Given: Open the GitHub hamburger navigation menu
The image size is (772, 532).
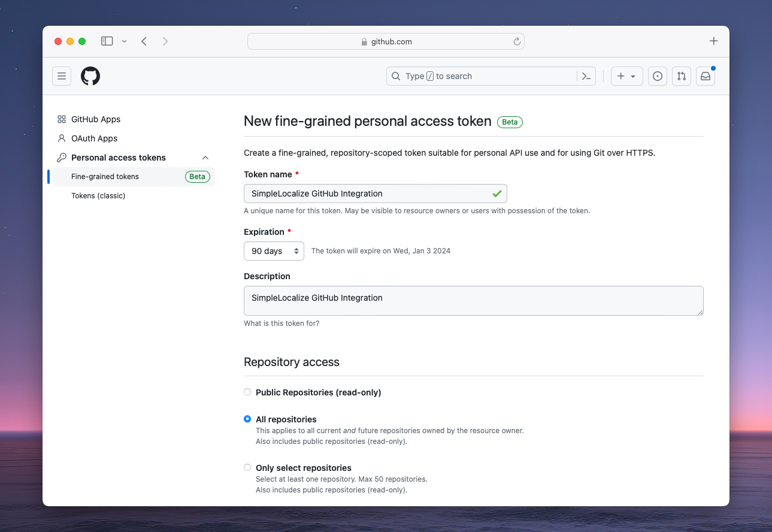Looking at the screenshot, I should (x=62, y=76).
